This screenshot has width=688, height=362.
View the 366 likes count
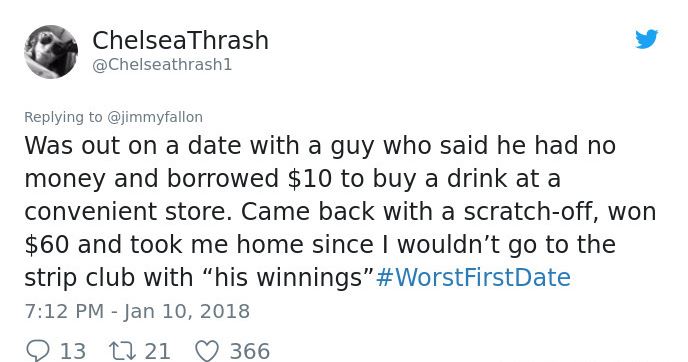click(x=250, y=351)
